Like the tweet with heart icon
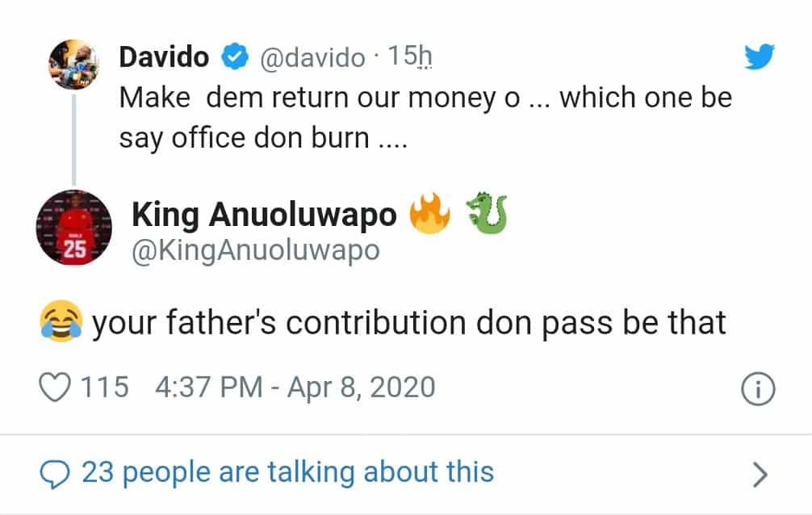 coord(56,387)
